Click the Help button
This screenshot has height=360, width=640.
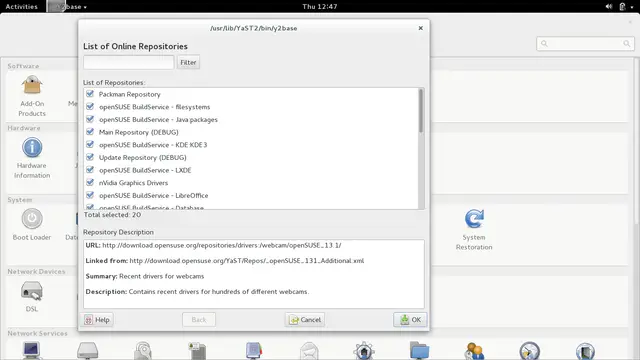point(98,320)
